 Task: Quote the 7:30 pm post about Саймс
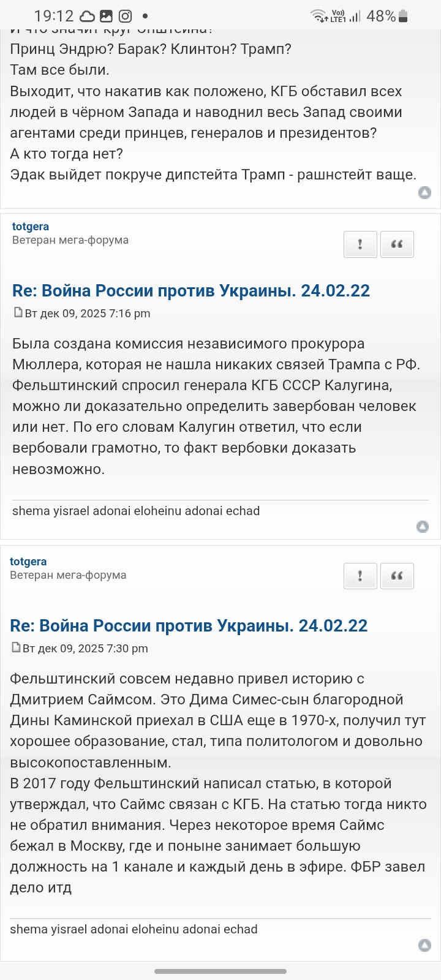[x=397, y=576]
